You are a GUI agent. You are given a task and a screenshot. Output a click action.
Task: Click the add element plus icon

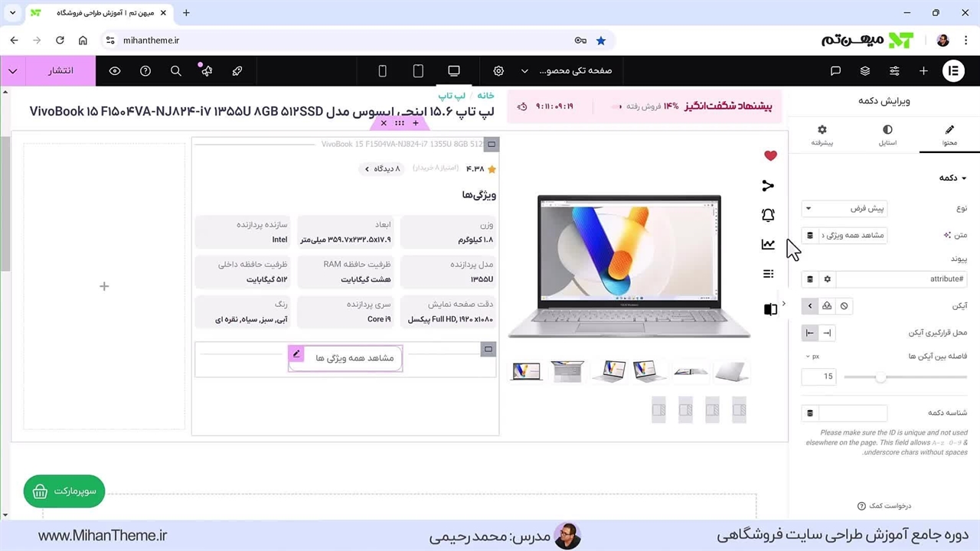(923, 70)
